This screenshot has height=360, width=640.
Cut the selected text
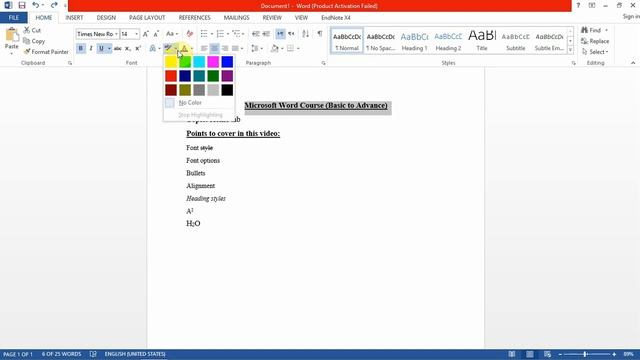coord(32,30)
